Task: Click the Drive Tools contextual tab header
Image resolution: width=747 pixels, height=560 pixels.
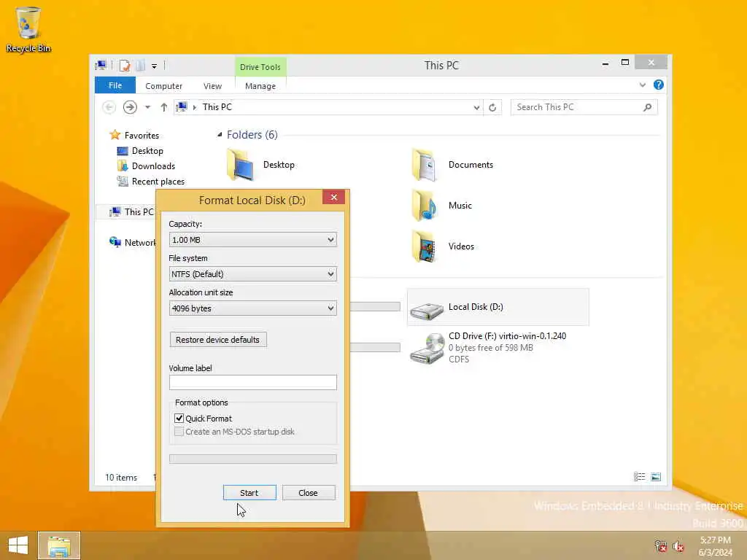Action: point(260,67)
